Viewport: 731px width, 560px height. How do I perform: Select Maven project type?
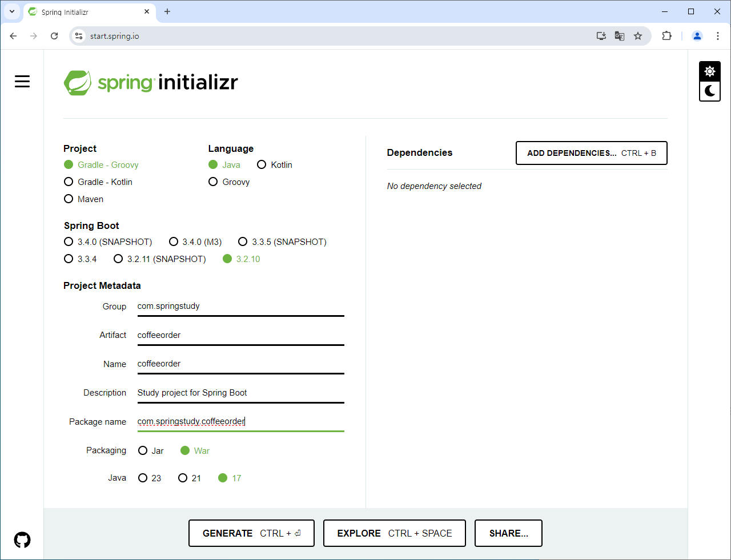pyautogui.click(x=84, y=199)
